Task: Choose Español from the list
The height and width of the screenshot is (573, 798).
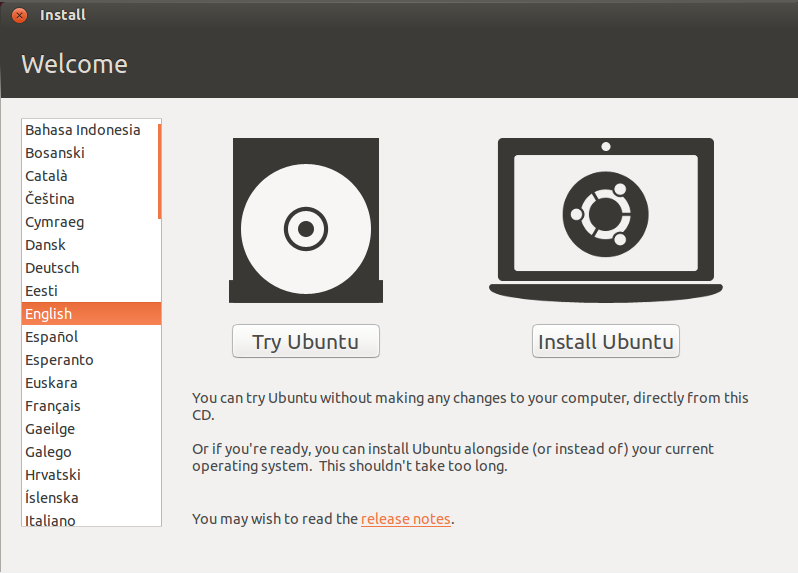Action: (91, 336)
